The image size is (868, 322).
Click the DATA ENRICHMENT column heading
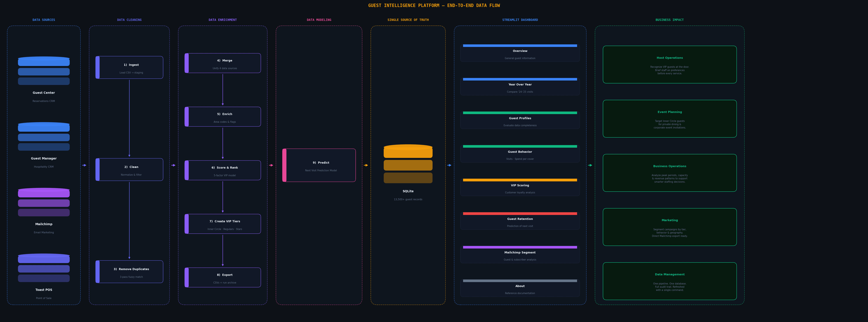223,20
